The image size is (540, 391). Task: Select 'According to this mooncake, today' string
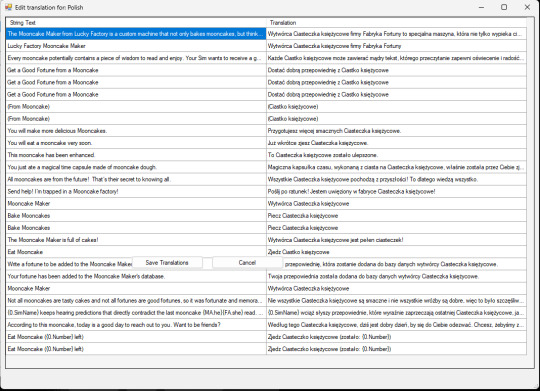[136, 325]
